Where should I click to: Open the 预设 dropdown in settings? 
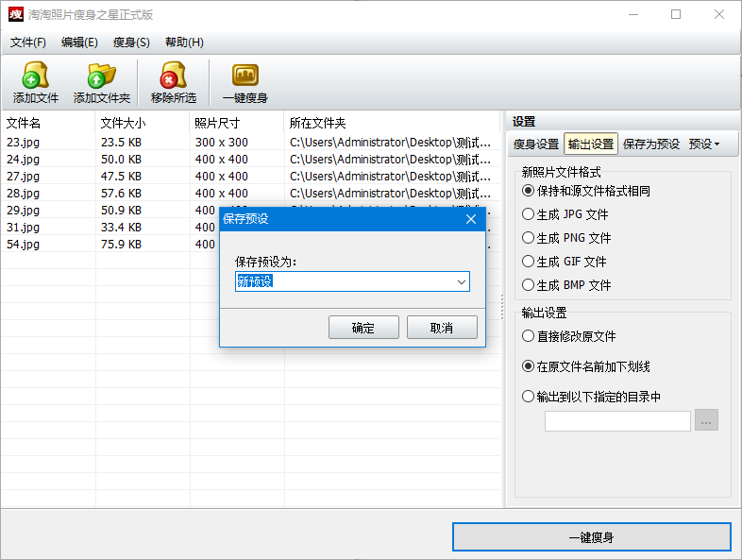click(704, 144)
